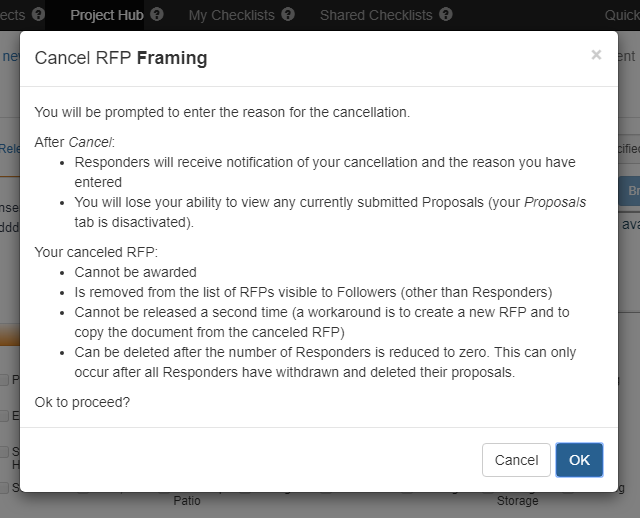Follow the Rele link on the left edge
Viewport: 640px width, 518px height.
pos(10,149)
